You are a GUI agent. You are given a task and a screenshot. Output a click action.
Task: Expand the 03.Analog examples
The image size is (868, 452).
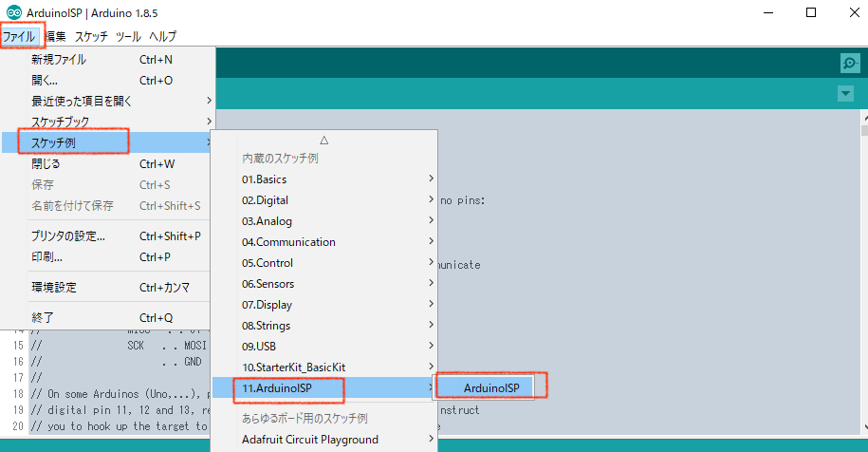[324, 221]
